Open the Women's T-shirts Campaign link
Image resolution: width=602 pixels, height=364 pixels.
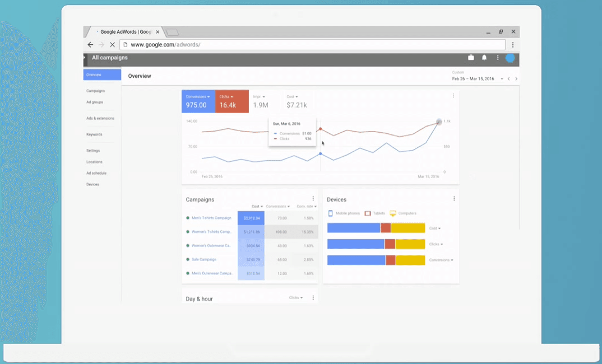[212, 232]
